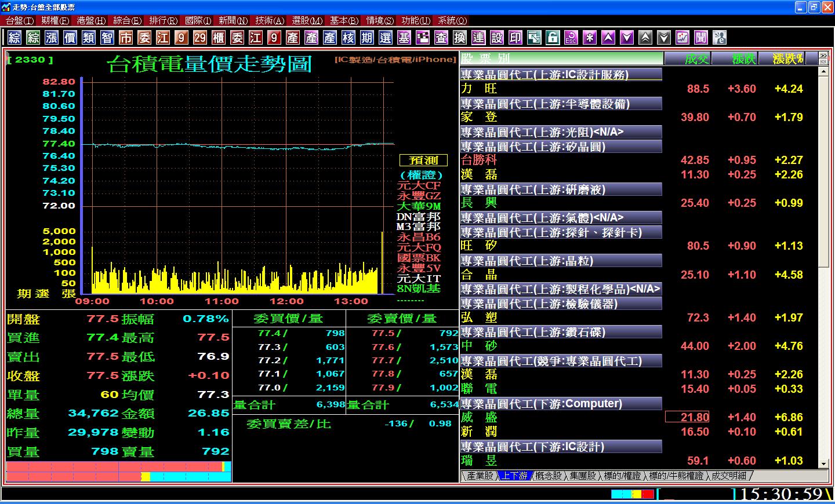
Task: Click the 換 switch toolbar icon
Action: click(460, 38)
